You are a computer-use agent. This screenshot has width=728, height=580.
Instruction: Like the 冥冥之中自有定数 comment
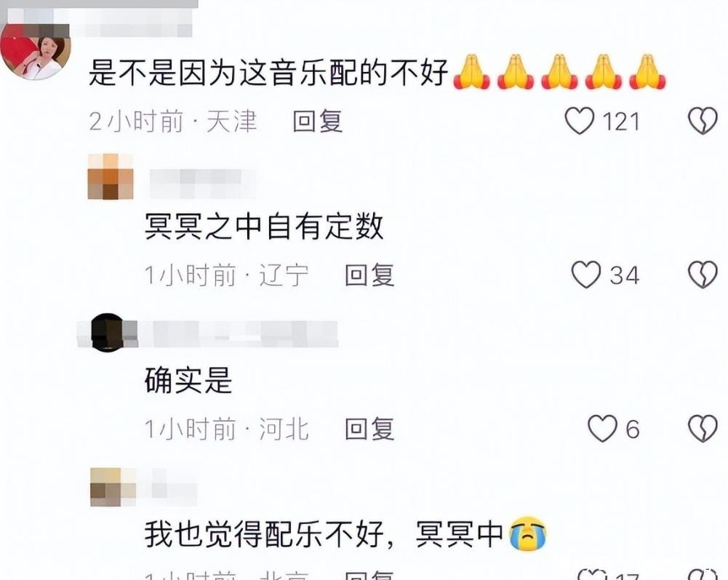[585, 275]
